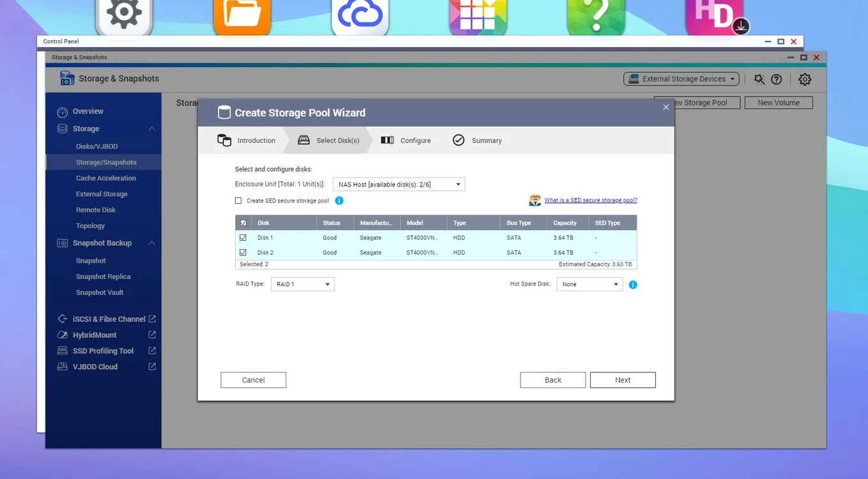Open 'What is a SED secure storage pool?' link

point(591,201)
